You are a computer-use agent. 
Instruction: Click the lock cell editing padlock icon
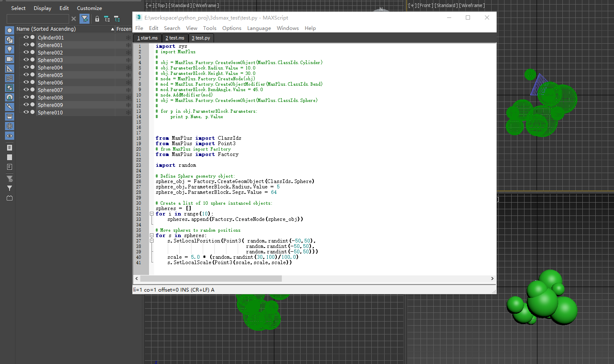[97, 19]
